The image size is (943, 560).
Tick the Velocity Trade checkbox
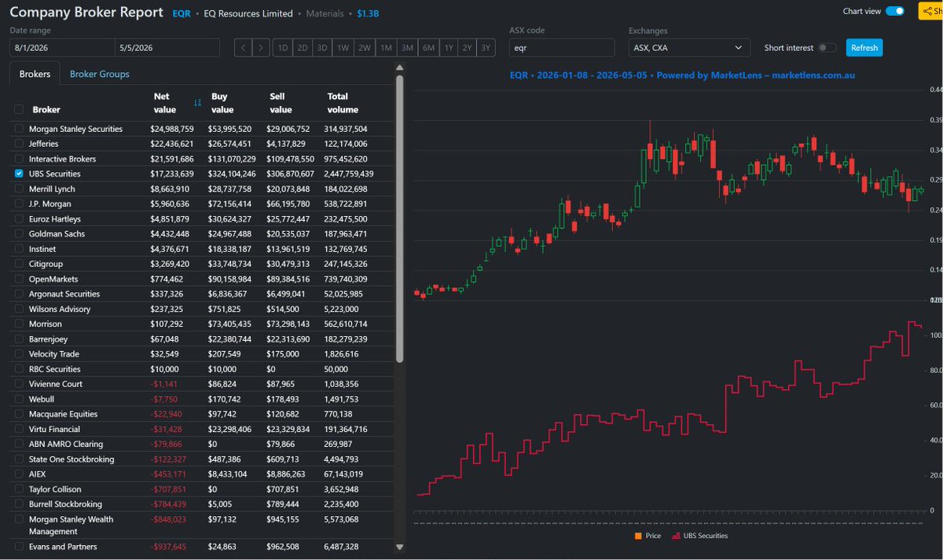click(x=19, y=353)
